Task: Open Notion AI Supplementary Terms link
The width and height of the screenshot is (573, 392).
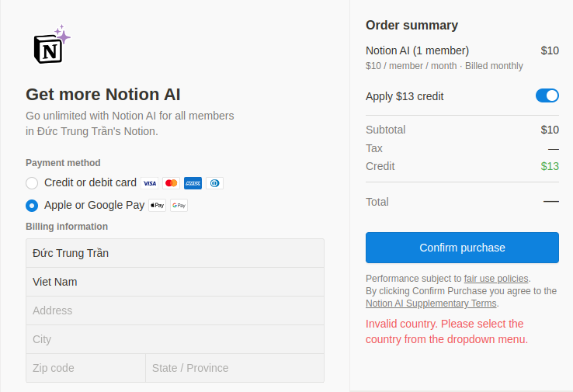Action: click(x=431, y=304)
